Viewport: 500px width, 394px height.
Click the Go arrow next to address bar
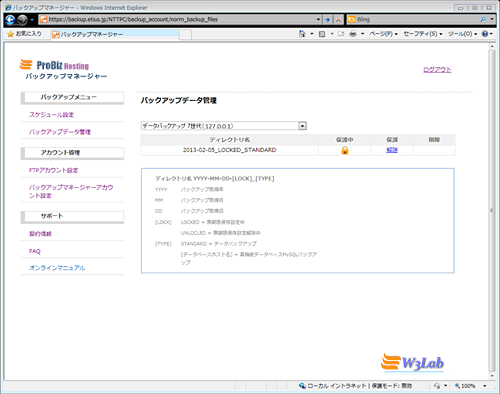328,20
